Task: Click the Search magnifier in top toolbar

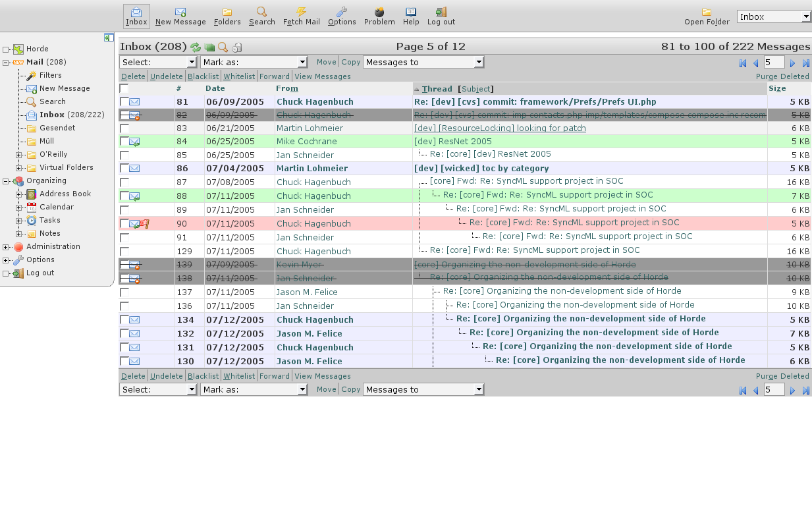Action: pyautogui.click(x=261, y=12)
